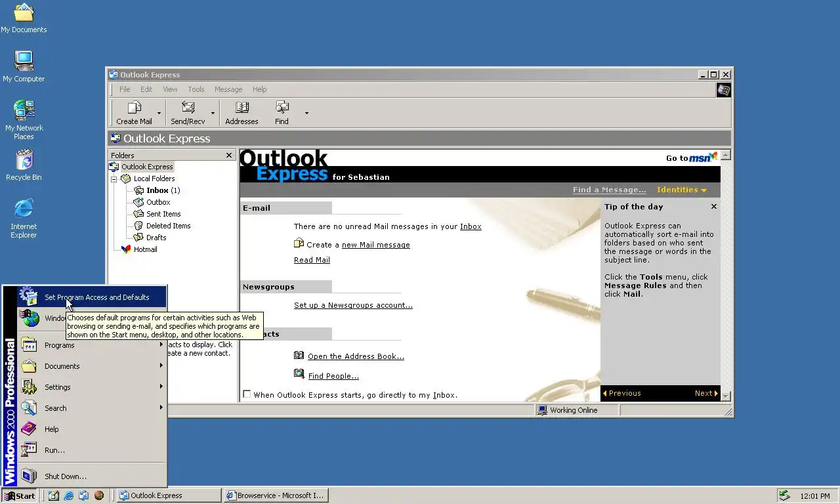
Task: Open the Help menu in Outlook Express
Action: pos(260,89)
